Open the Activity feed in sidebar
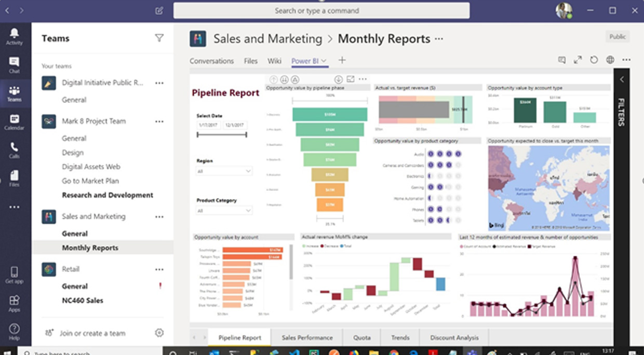 pos(14,36)
